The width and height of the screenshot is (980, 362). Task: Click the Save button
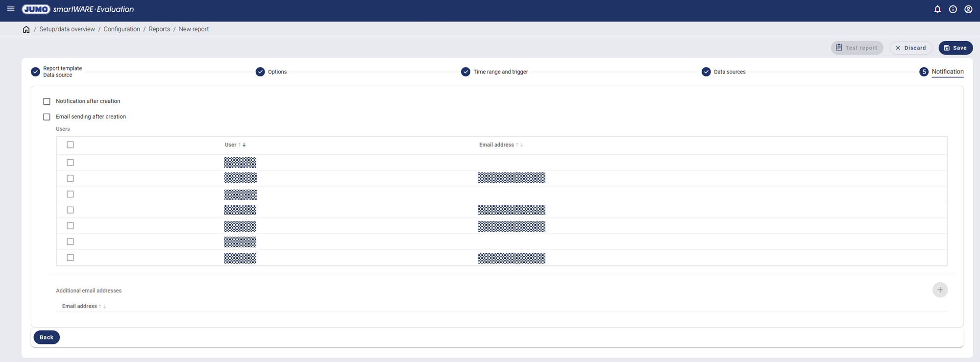point(955,48)
